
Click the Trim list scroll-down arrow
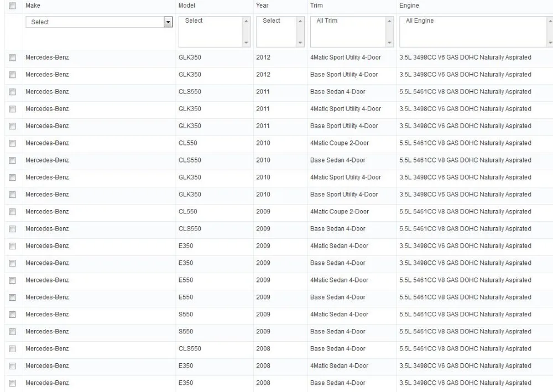(389, 43)
